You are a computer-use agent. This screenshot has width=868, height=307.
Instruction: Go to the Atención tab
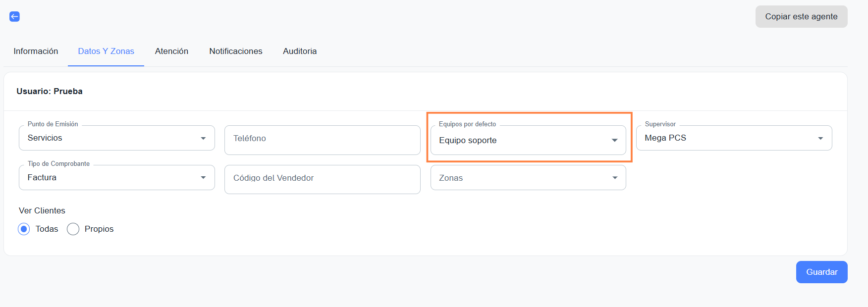(171, 51)
